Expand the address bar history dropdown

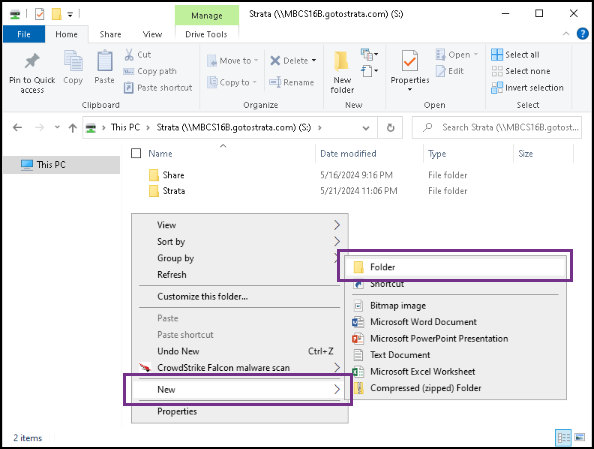[x=366, y=128]
